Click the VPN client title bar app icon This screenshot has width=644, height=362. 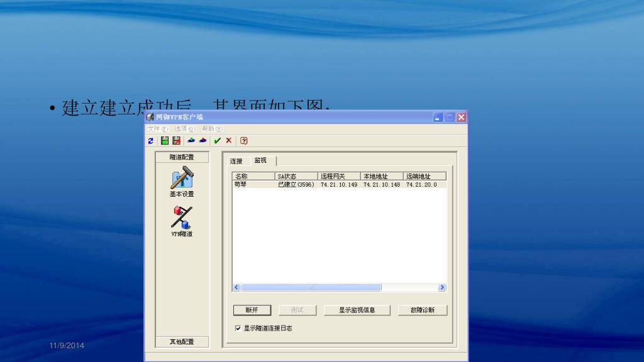[x=150, y=117]
